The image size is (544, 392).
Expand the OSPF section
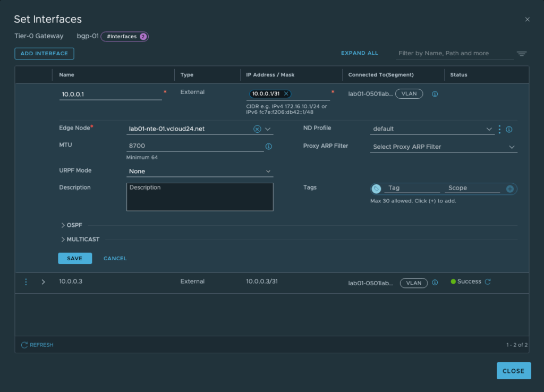coord(71,225)
